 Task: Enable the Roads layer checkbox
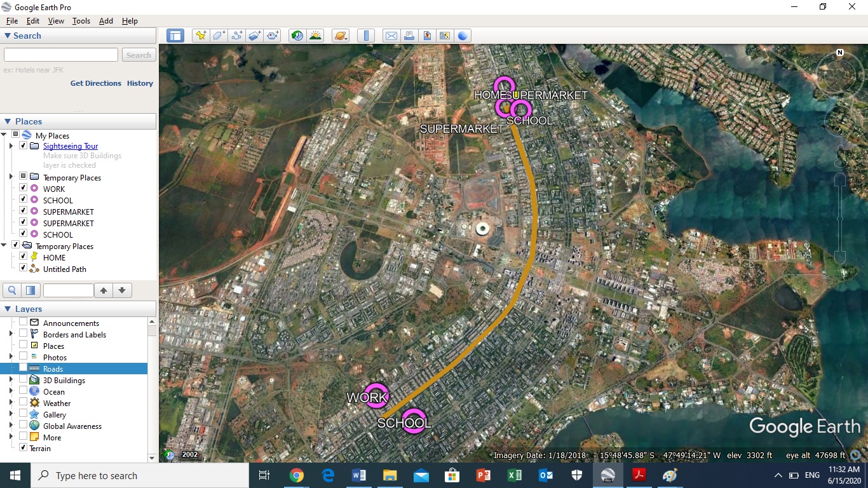pyautogui.click(x=24, y=368)
